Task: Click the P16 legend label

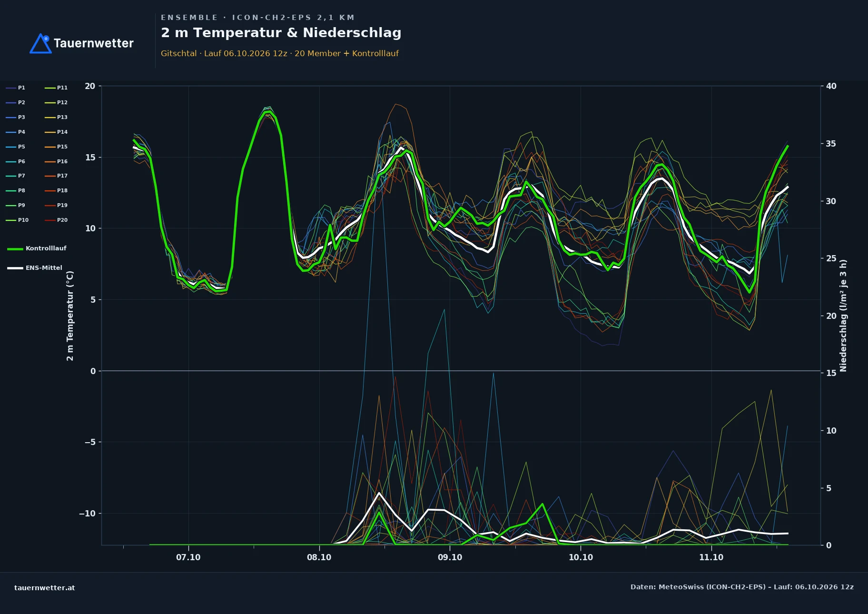Action: pyautogui.click(x=62, y=161)
